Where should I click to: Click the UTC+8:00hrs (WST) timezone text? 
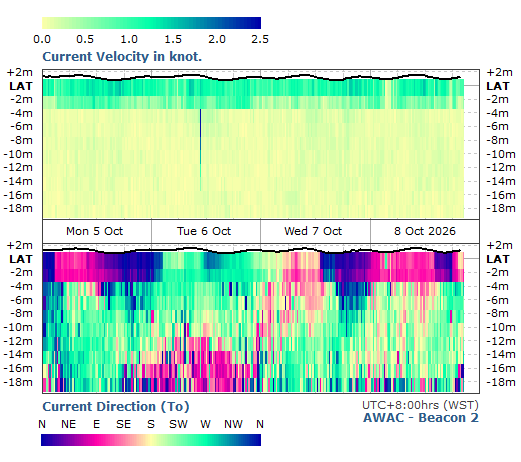point(420,405)
